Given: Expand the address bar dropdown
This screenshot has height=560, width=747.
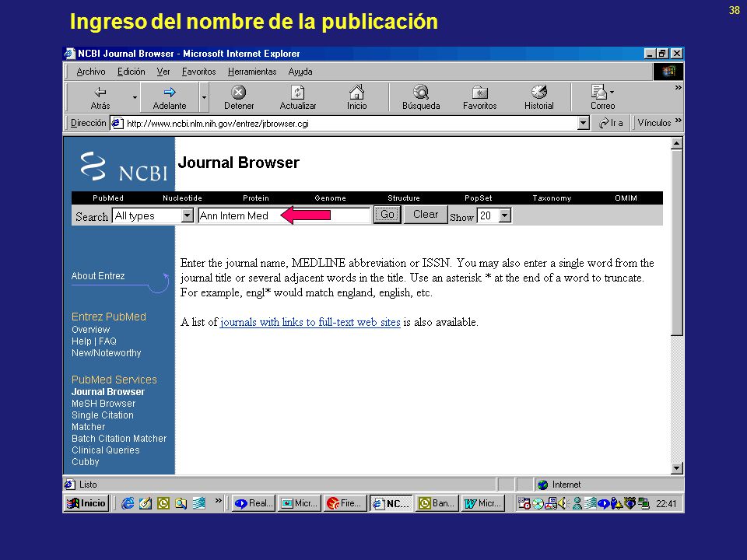Looking at the screenshot, I should point(584,124).
